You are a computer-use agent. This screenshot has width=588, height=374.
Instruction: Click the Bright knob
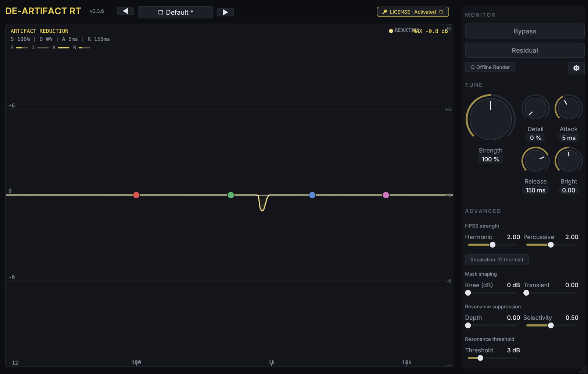(x=569, y=161)
